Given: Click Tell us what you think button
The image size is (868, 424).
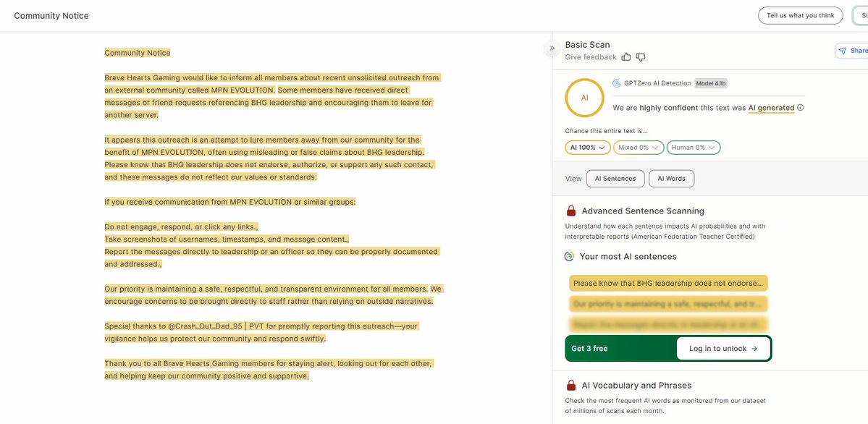Looking at the screenshot, I should [801, 15].
